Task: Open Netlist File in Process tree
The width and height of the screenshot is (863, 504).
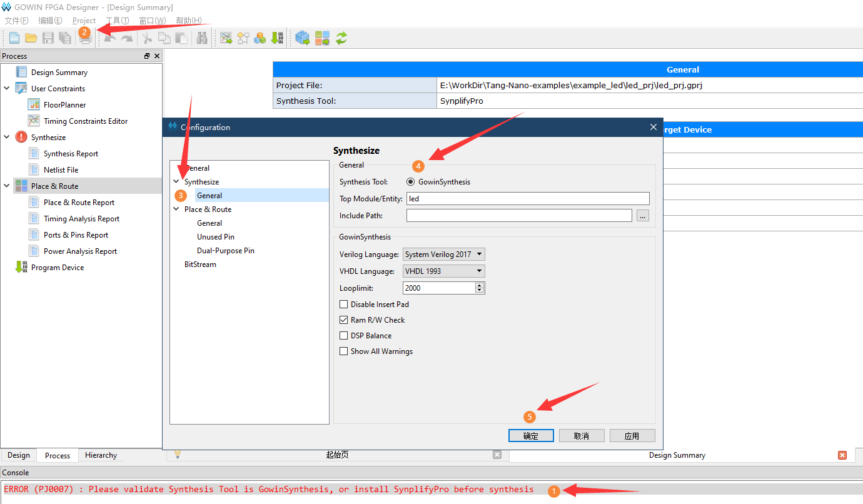Action: pyautogui.click(x=61, y=170)
